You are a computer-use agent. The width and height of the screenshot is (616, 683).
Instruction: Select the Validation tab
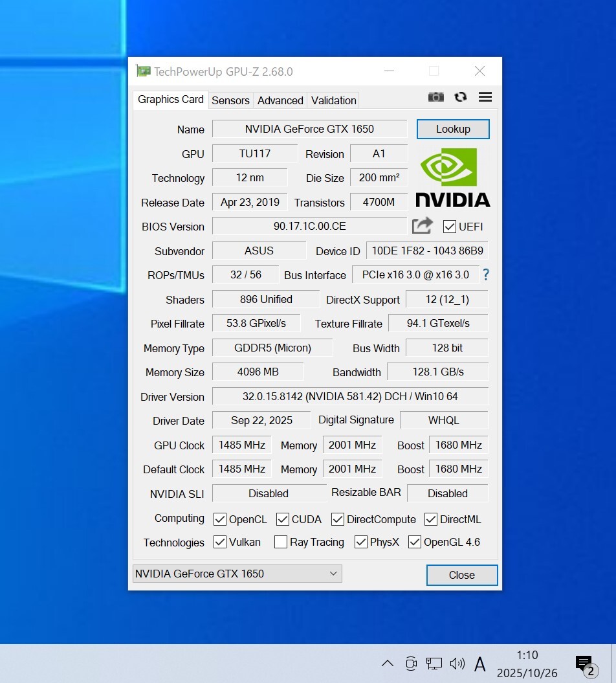click(333, 100)
